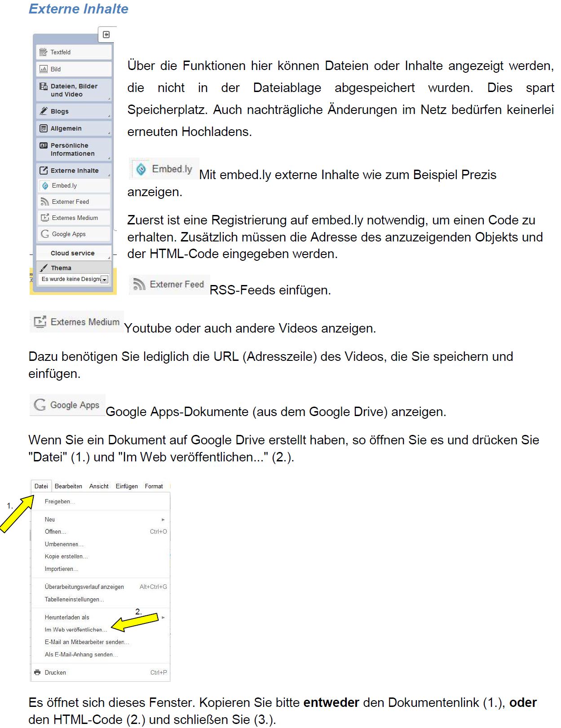Open the Herunterladen als submenu
Viewport: 561px width, 728px height.
[x=67, y=617]
